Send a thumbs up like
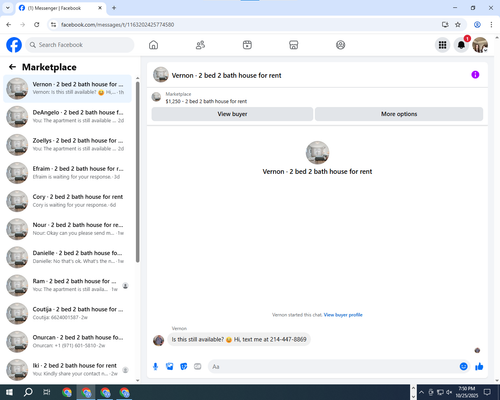This screenshot has height=400, width=500. coord(479,367)
